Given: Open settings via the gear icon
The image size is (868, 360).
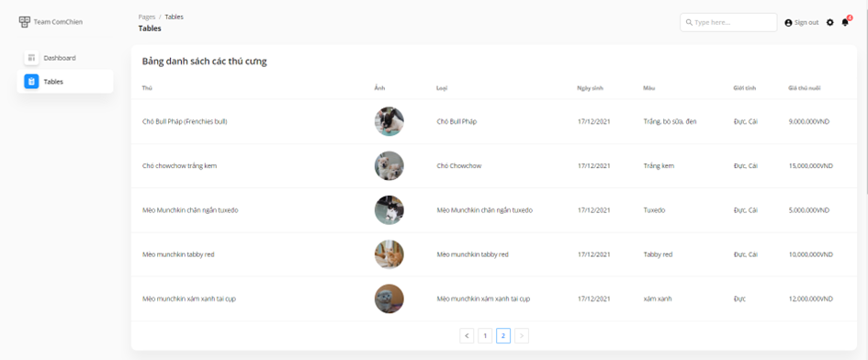Looking at the screenshot, I should 829,23.
